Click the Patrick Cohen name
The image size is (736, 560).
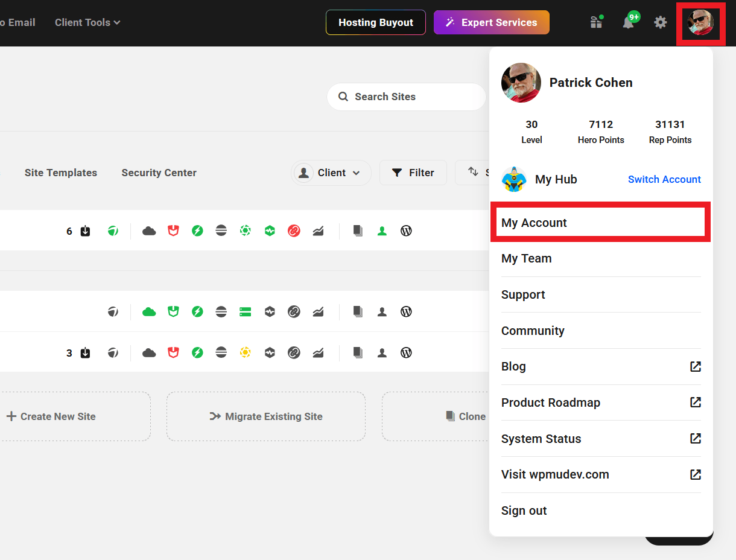(x=591, y=83)
